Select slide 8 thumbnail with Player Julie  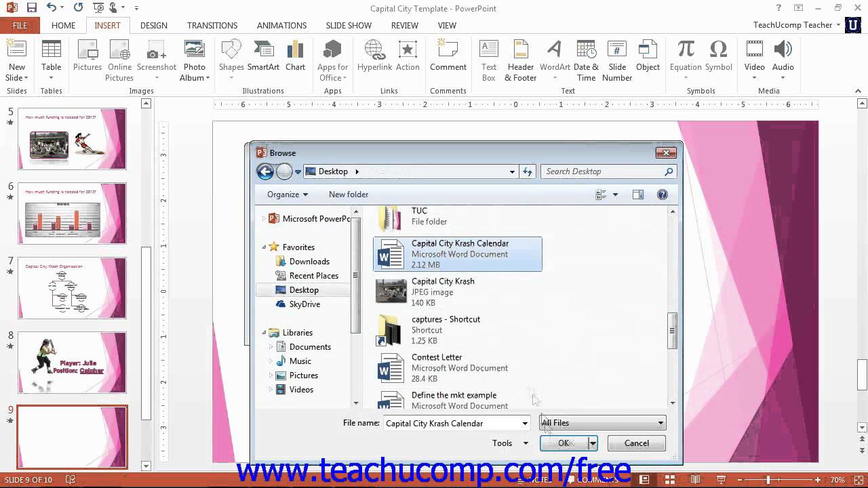(72, 362)
